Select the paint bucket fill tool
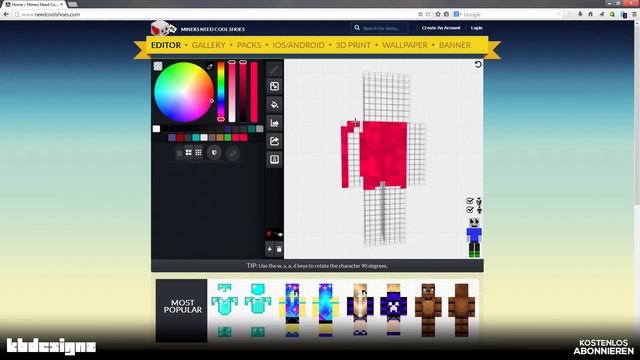 [274, 104]
